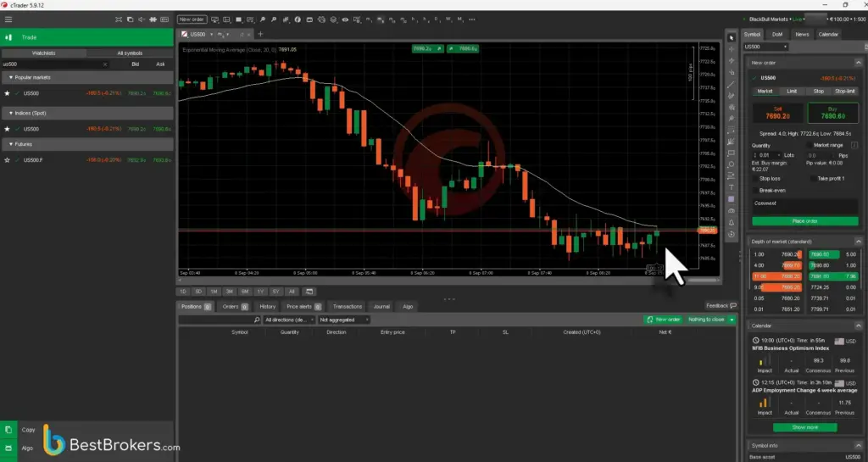
Task: Enable the Stop loss checkbox
Action: (755, 179)
